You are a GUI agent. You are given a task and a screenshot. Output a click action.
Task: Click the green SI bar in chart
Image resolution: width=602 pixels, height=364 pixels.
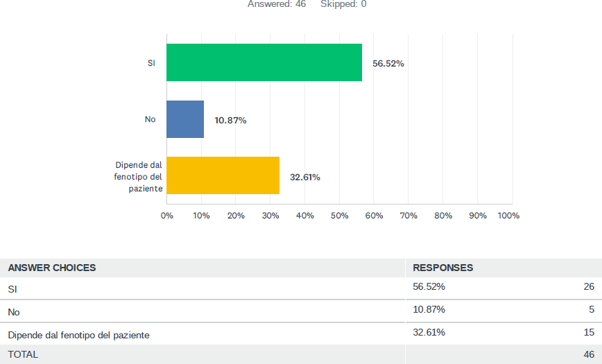click(264, 62)
